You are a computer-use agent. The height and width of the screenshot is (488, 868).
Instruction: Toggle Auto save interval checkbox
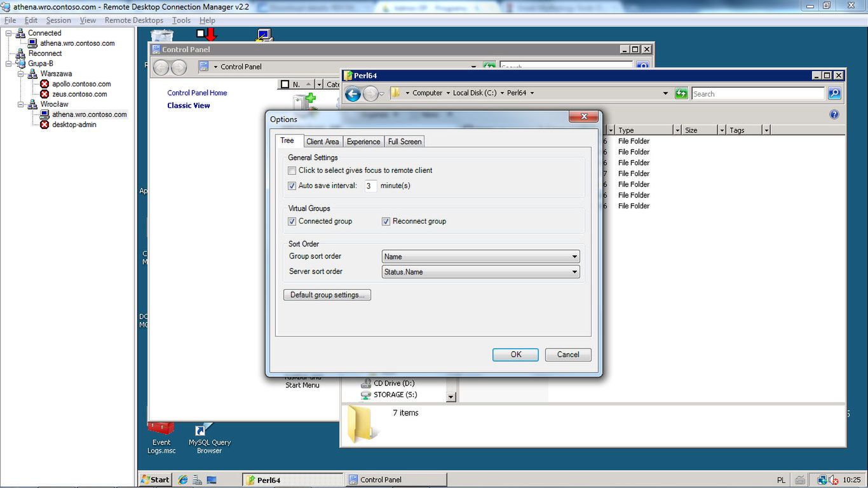click(x=292, y=186)
